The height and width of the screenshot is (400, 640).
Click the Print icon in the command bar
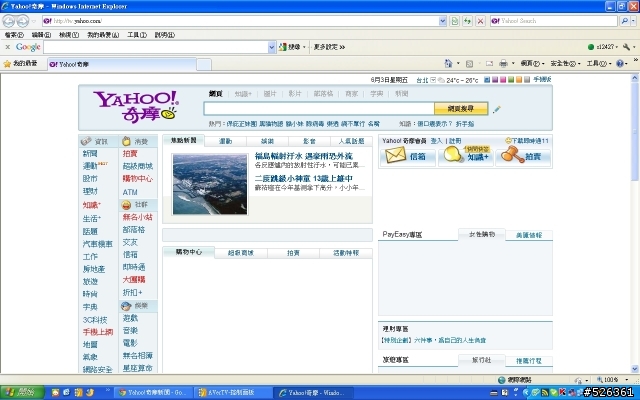pyautogui.click(x=504, y=63)
